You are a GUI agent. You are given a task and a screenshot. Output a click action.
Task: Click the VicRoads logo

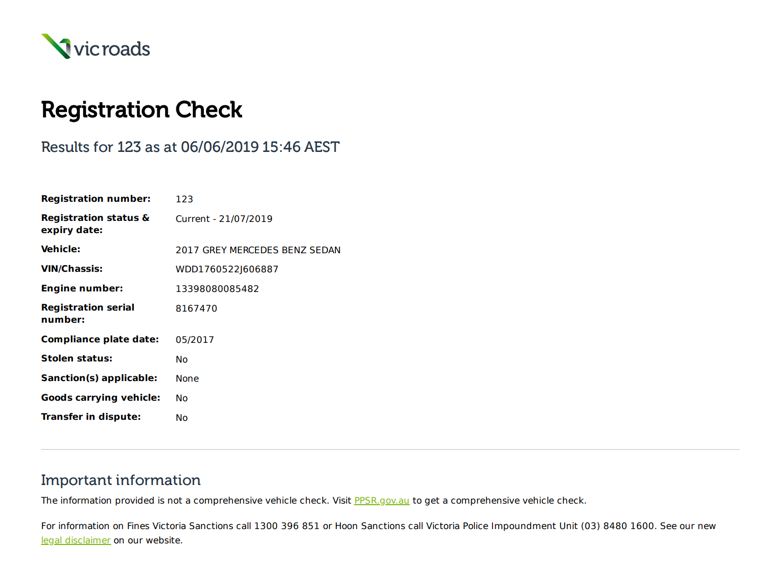(95, 47)
